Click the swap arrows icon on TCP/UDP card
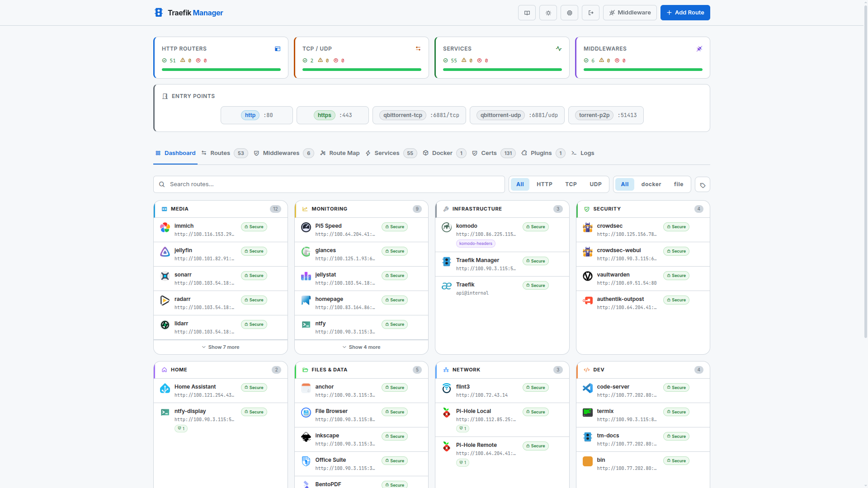868x488 pixels. (x=418, y=49)
